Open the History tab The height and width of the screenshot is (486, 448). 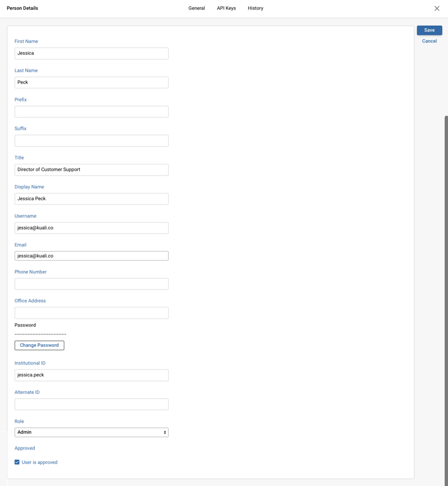[255, 8]
